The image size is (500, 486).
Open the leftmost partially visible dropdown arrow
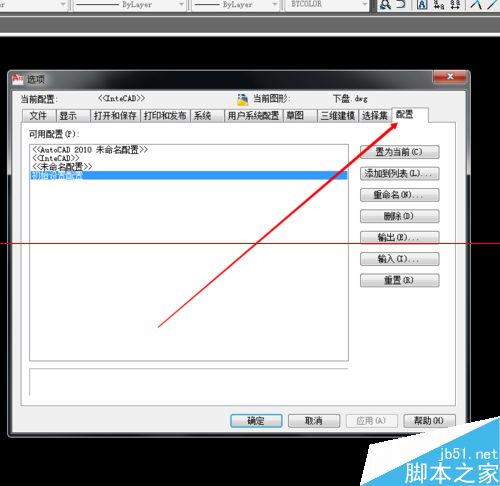pyautogui.click(x=63, y=5)
